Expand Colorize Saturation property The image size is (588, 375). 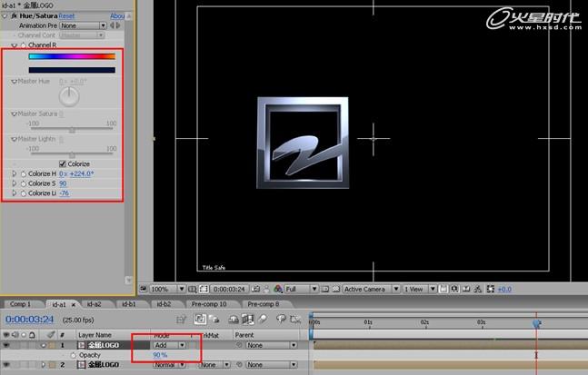[15, 183]
